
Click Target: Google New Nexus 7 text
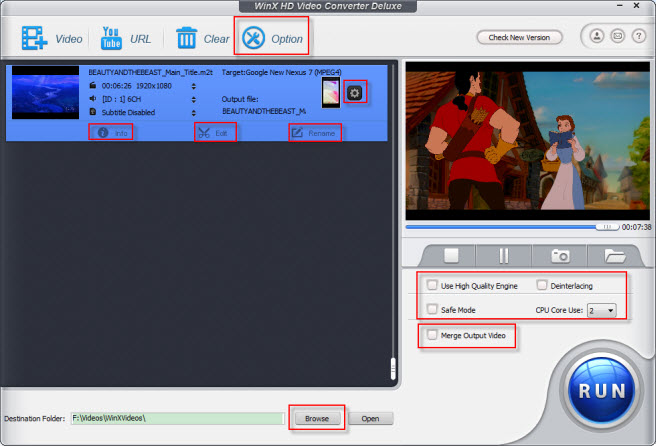281,72
